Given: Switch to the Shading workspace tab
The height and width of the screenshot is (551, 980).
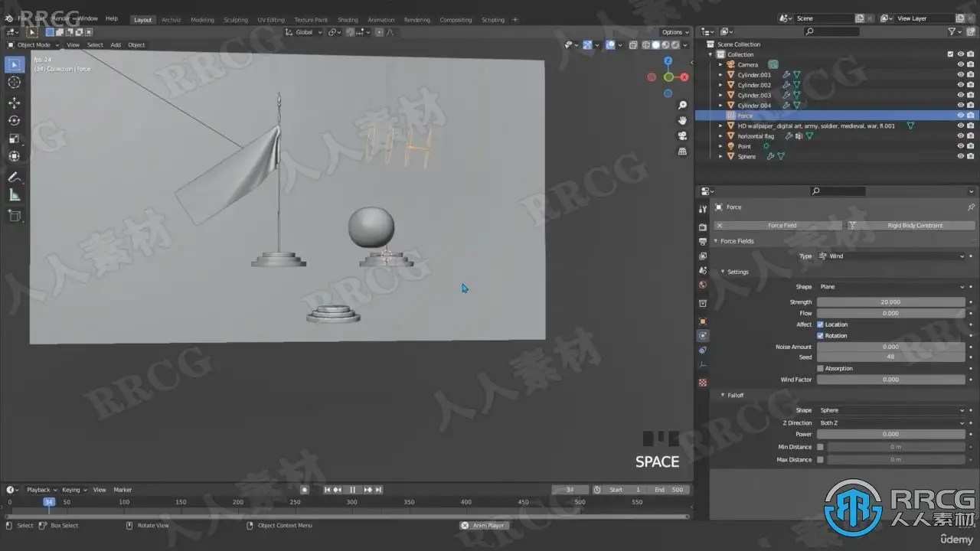Looking at the screenshot, I should [348, 20].
